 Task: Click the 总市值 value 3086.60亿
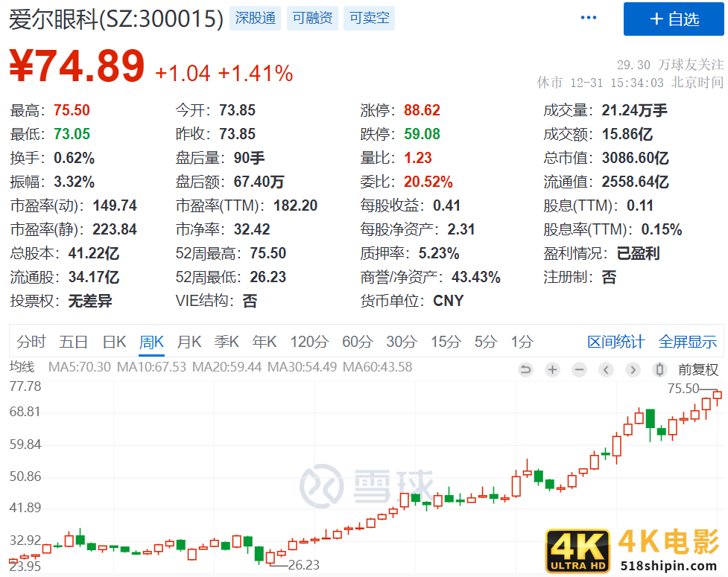click(x=635, y=158)
